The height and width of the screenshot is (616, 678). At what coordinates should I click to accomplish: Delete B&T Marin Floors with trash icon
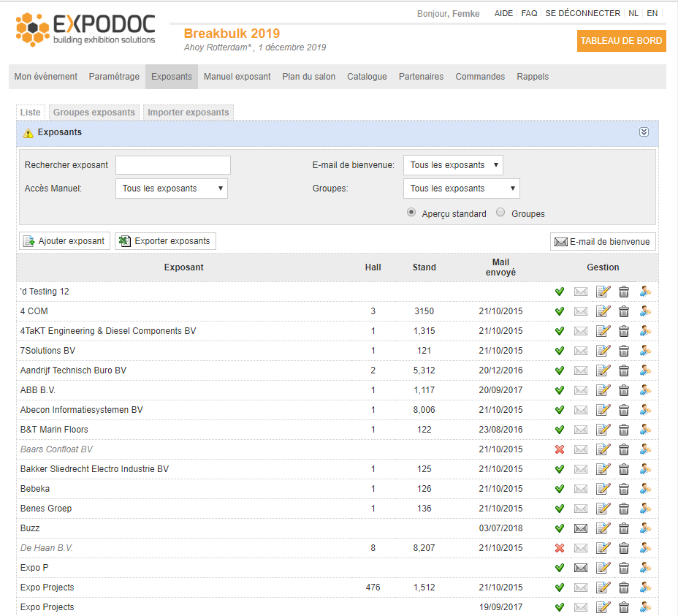624,430
